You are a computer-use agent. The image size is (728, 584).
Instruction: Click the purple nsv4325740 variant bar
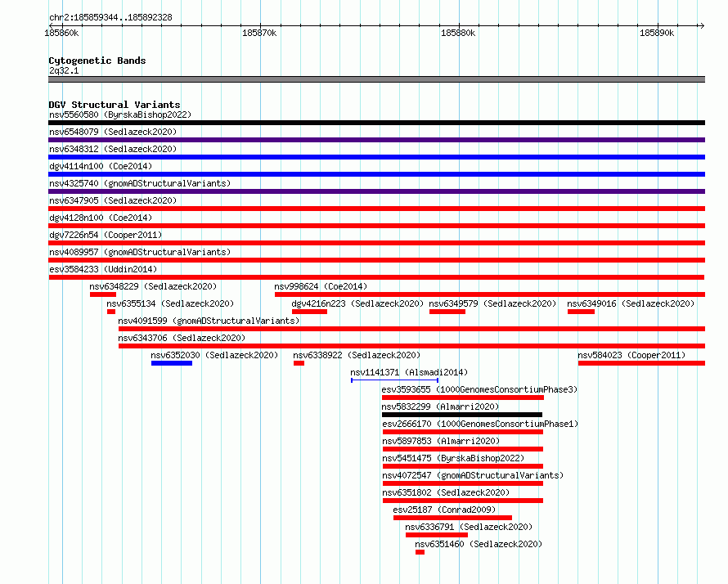[x=376, y=191]
